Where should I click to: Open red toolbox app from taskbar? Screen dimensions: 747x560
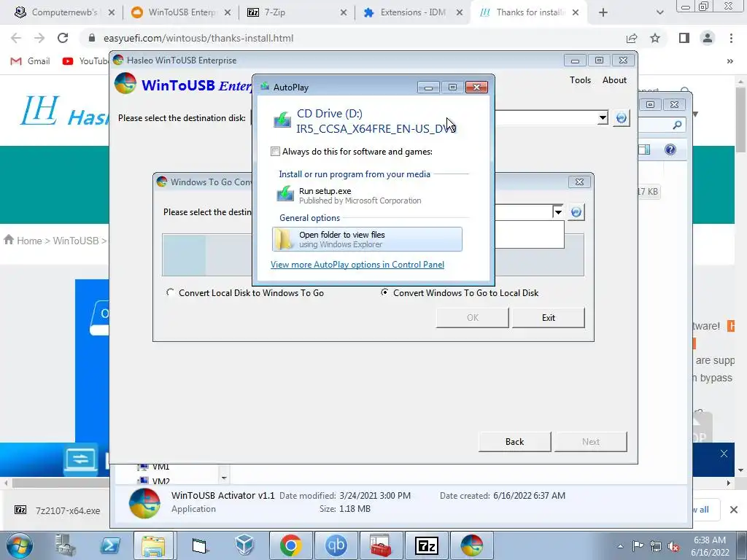click(381, 545)
